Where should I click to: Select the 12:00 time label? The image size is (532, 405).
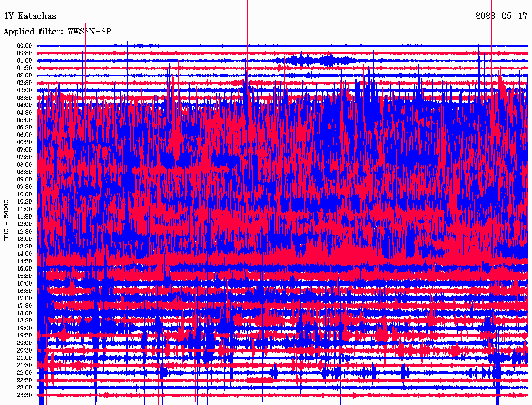[24, 224]
